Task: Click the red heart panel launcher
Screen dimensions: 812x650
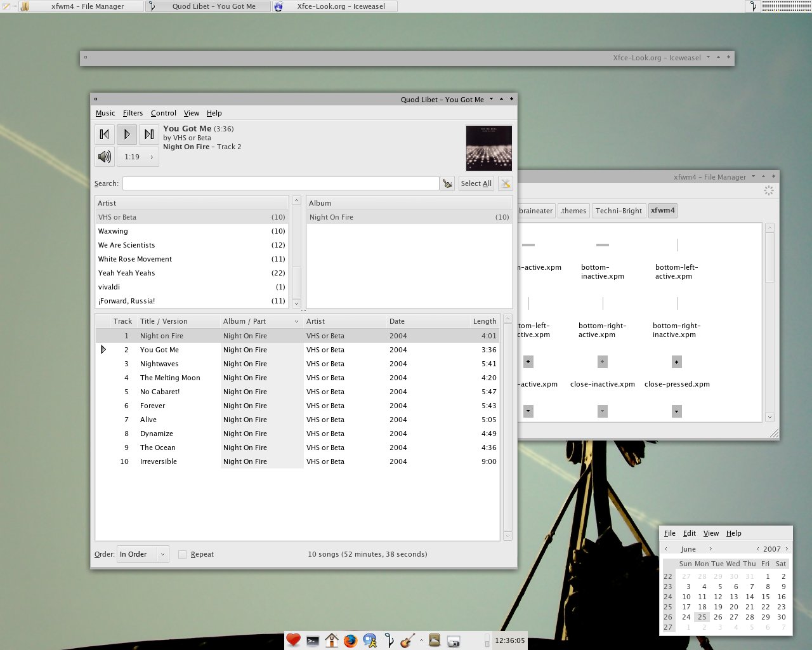Action: [293, 640]
